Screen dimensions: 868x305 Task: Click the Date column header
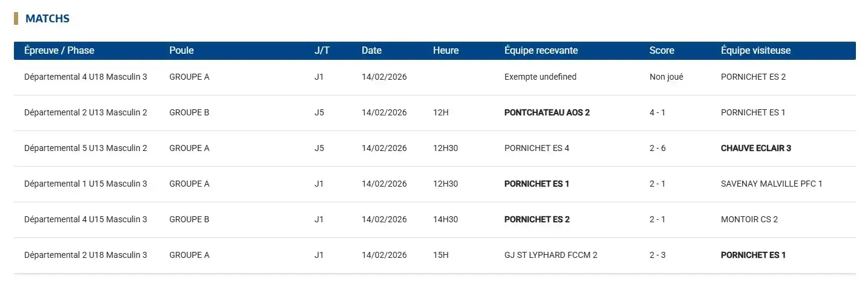[371, 51]
